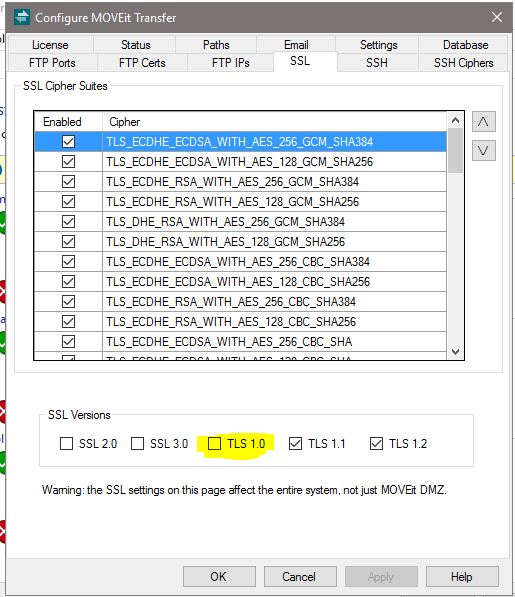Click the OK button
This screenshot has width=515, height=597.
click(219, 576)
